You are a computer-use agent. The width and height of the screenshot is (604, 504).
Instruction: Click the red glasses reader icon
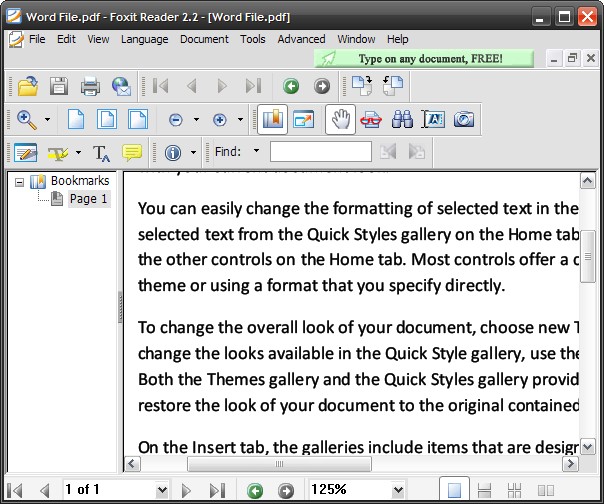point(371,119)
